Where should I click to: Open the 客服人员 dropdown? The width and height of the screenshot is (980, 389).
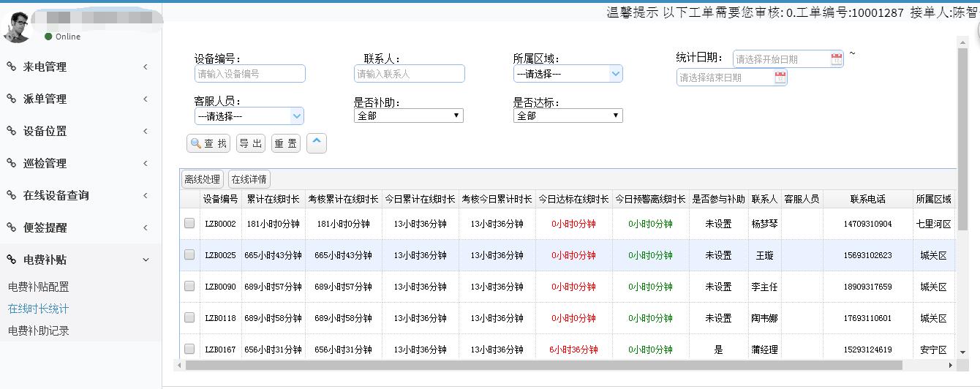point(249,116)
